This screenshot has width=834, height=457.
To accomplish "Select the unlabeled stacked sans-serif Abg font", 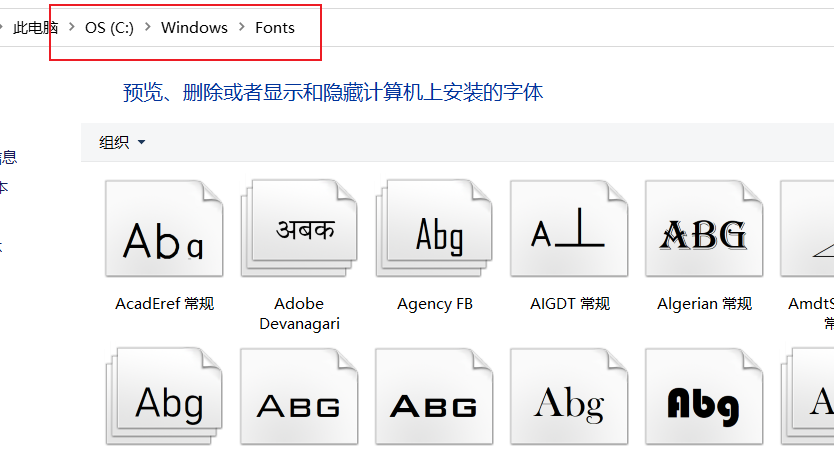I will (164, 396).
